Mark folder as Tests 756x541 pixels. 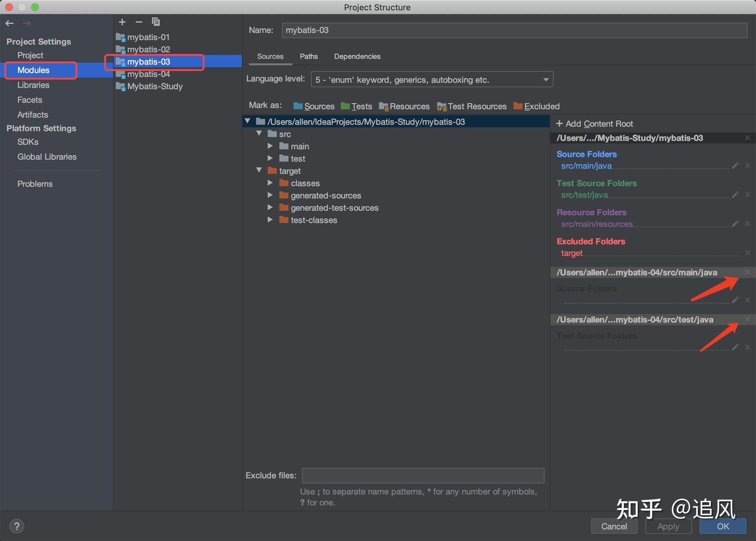356,106
